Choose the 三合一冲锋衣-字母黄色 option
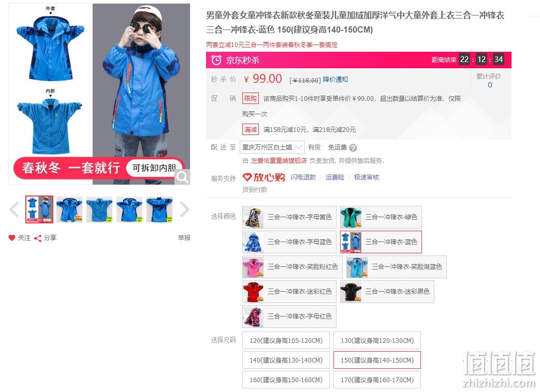 (x=289, y=217)
